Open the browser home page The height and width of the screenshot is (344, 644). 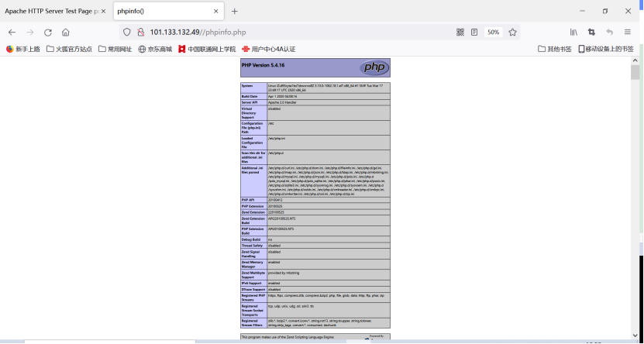[66, 33]
